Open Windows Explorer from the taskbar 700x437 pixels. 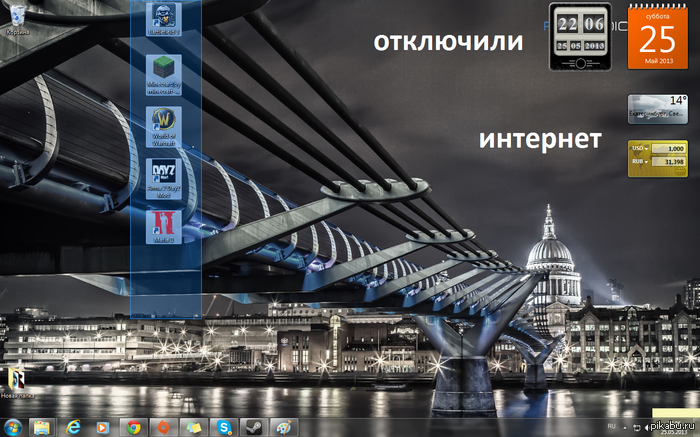[x=42, y=427]
